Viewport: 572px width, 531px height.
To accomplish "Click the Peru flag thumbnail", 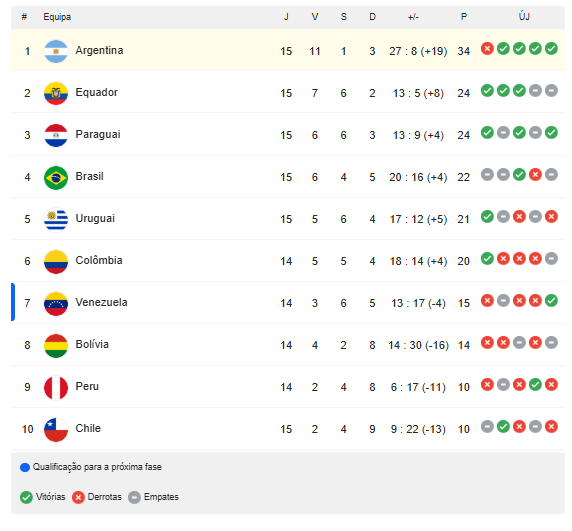I will pyautogui.click(x=56, y=387).
